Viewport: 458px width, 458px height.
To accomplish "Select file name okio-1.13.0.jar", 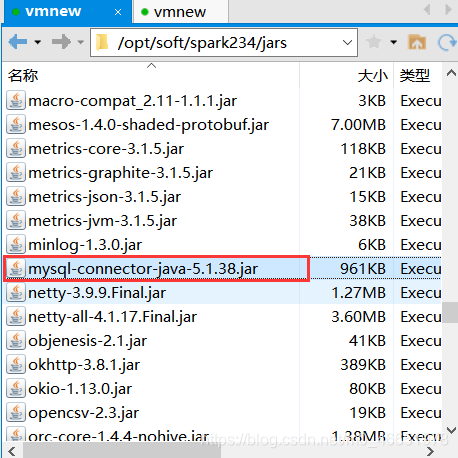I will 80,389.
